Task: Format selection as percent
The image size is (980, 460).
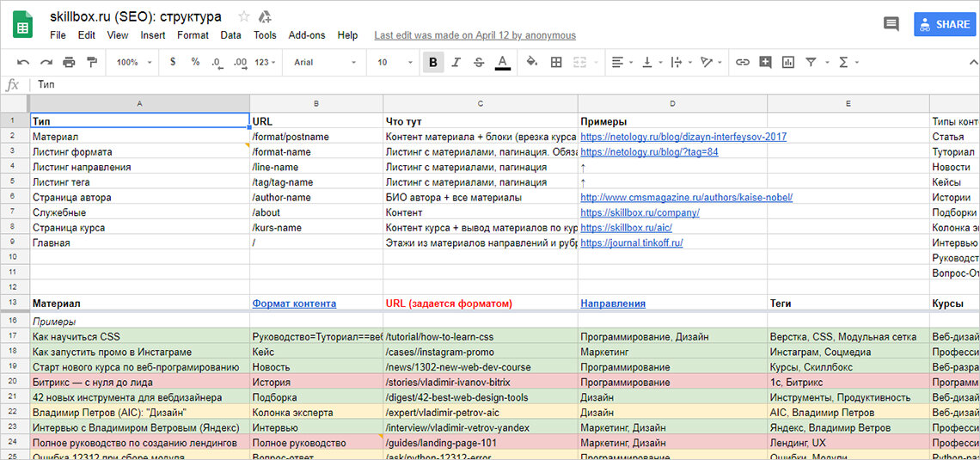Action: (x=195, y=63)
